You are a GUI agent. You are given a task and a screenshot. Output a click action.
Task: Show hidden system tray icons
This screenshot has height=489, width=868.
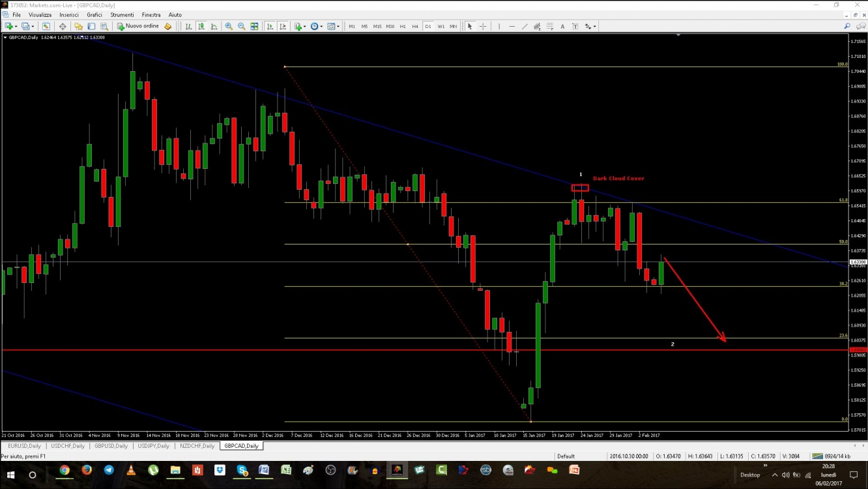point(775,475)
